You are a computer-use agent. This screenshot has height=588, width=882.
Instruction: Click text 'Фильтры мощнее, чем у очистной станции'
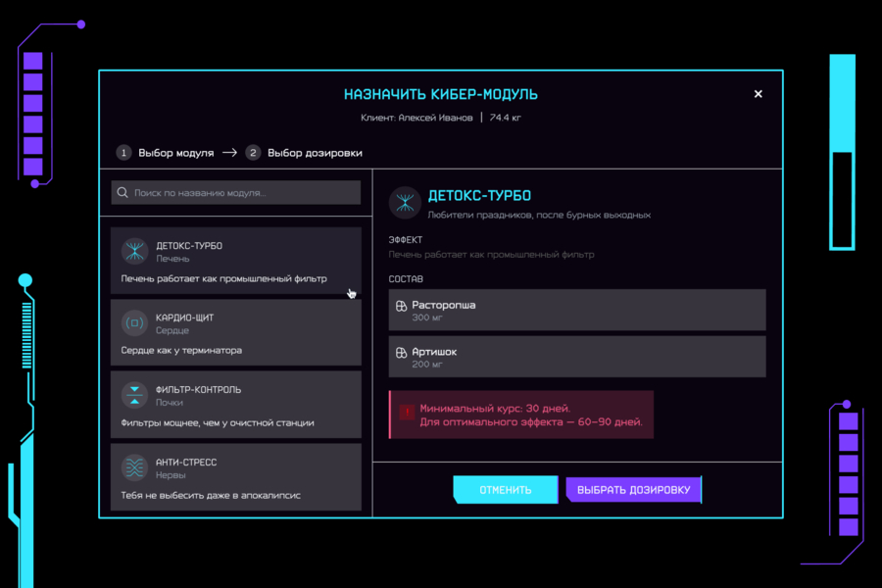[218, 423]
